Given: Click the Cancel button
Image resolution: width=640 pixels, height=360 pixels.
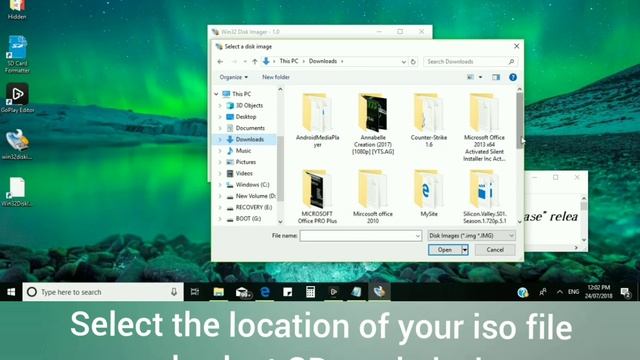Looking at the screenshot, I should [495, 250].
